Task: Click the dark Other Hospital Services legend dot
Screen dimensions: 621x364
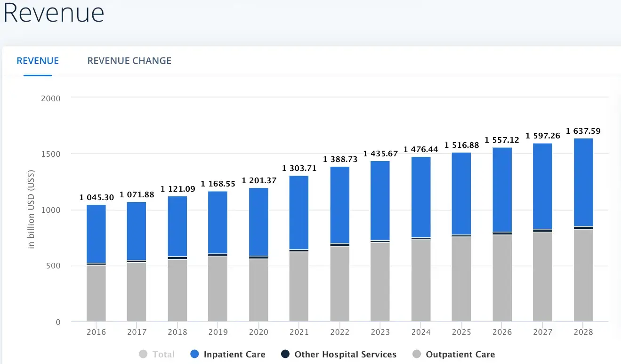Action: pyautogui.click(x=285, y=354)
